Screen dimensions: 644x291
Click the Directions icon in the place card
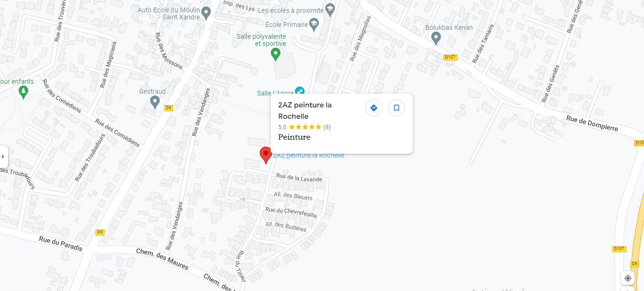click(373, 108)
